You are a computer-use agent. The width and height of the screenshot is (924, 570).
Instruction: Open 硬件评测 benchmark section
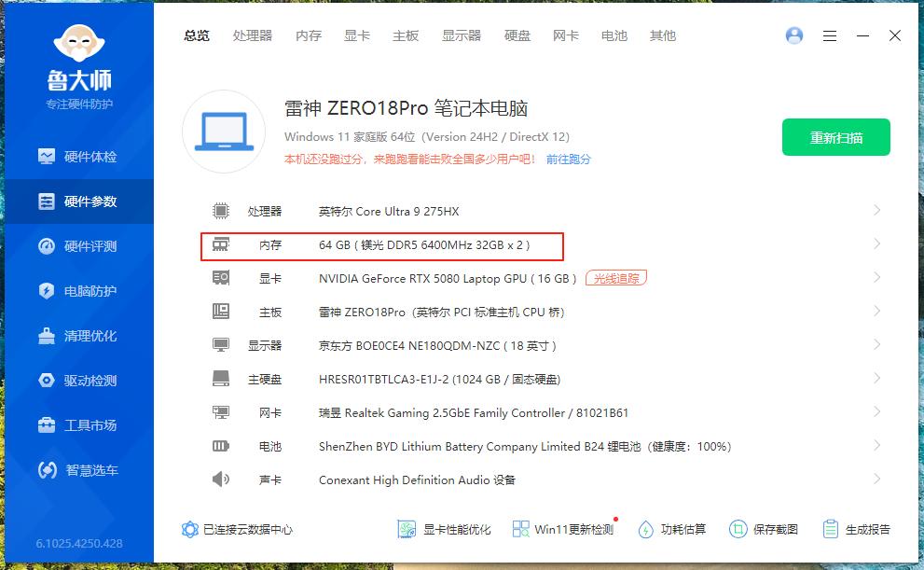[x=77, y=246]
